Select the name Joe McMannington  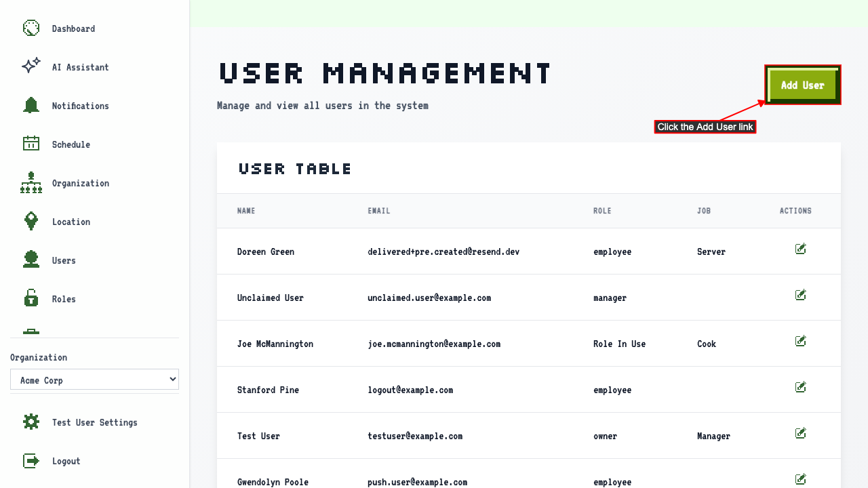[275, 344]
